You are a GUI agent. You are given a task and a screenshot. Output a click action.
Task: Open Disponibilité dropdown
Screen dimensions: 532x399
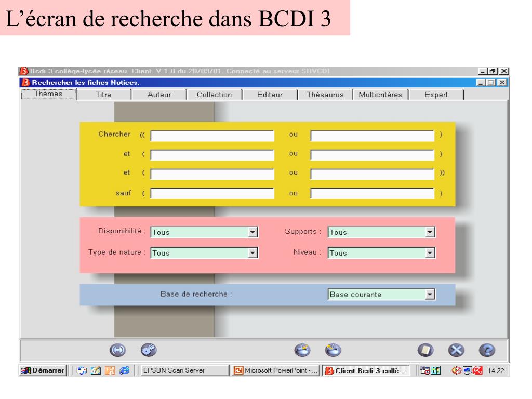click(x=252, y=232)
